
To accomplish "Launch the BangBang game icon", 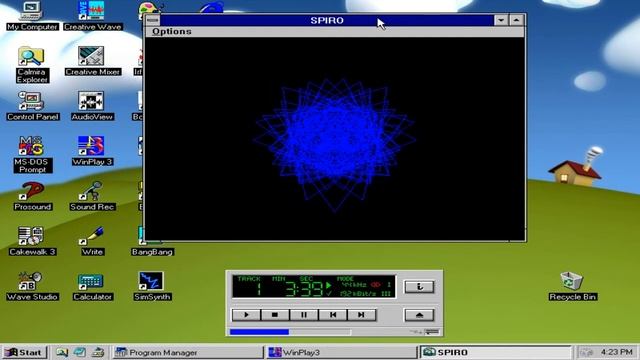I will [152, 252].
